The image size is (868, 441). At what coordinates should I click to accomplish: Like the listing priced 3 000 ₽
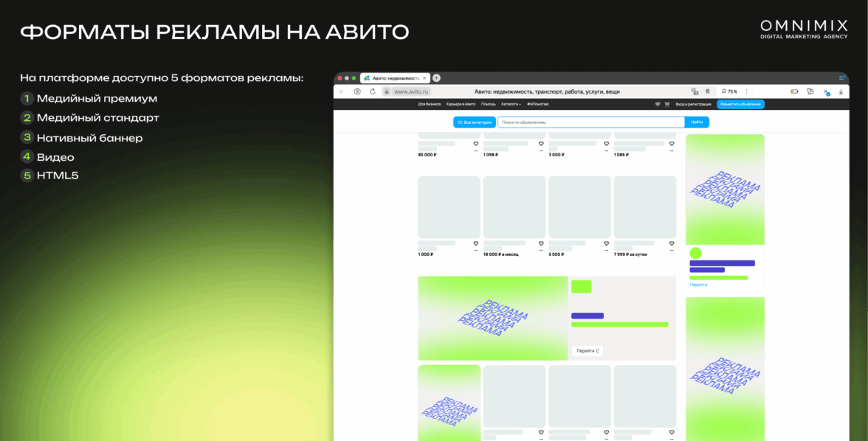(x=606, y=144)
